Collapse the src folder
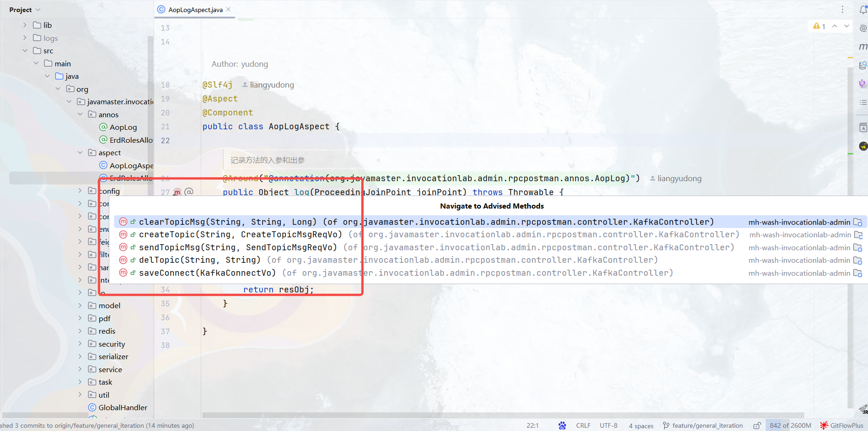This screenshot has height=431, width=868. click(x=25, y=51)
